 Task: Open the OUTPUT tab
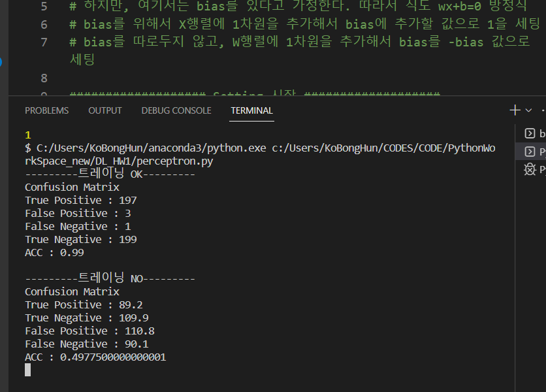coord(104,110)
